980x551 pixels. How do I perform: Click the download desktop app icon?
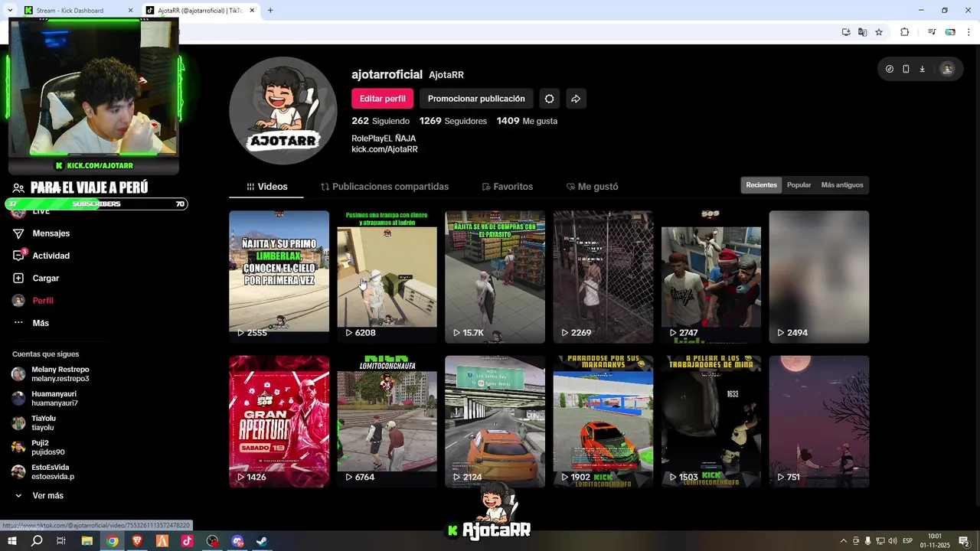pos(923,69)
